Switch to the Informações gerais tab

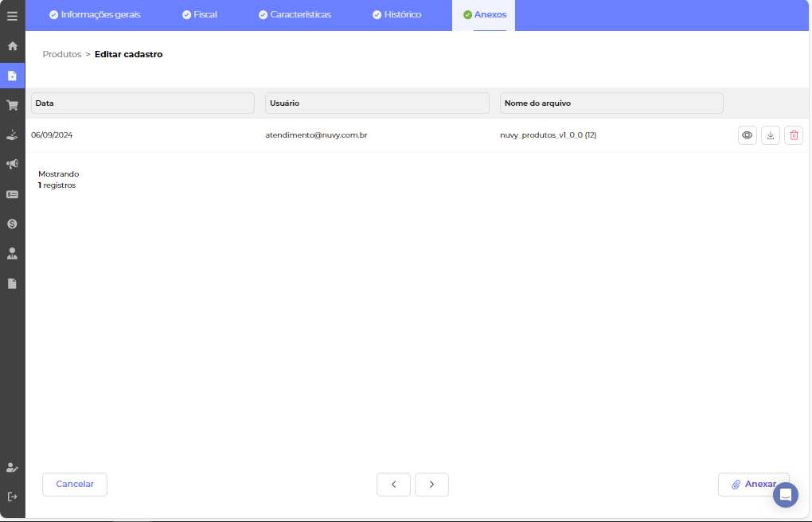click(x=95, y=15)
